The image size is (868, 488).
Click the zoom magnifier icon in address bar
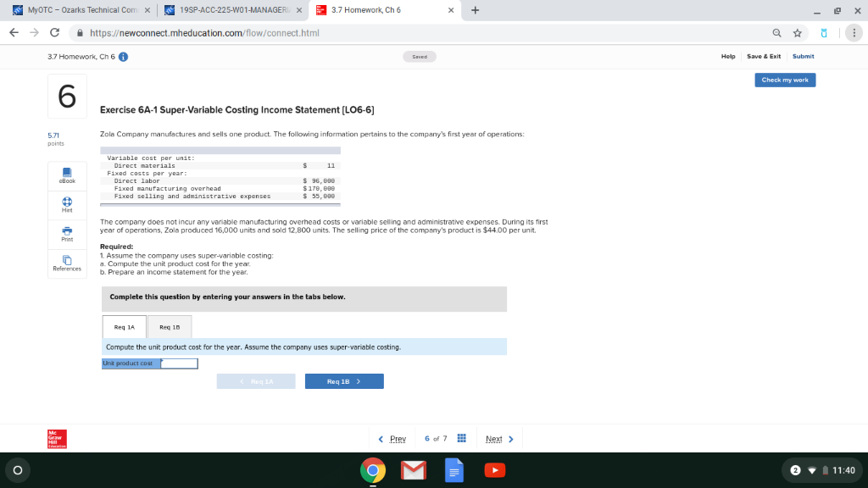776,33
